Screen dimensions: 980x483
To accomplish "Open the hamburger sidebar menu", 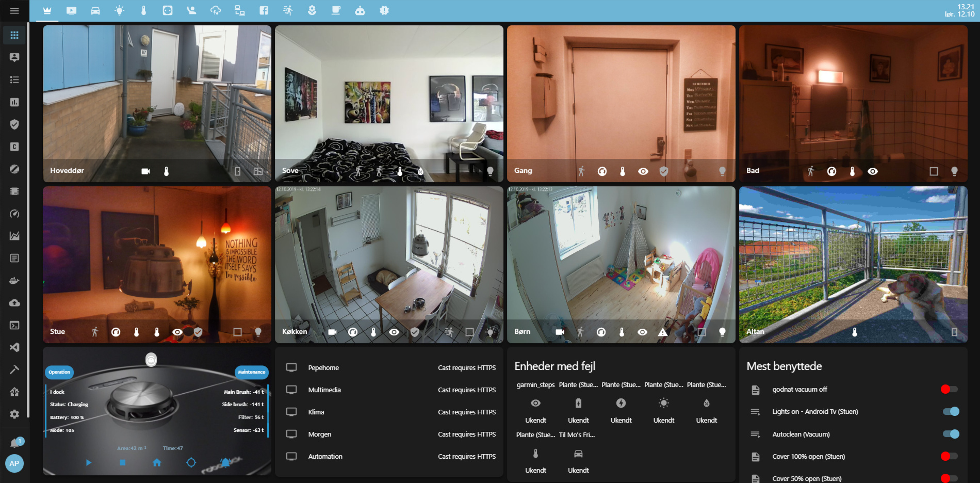I will 14,11.
